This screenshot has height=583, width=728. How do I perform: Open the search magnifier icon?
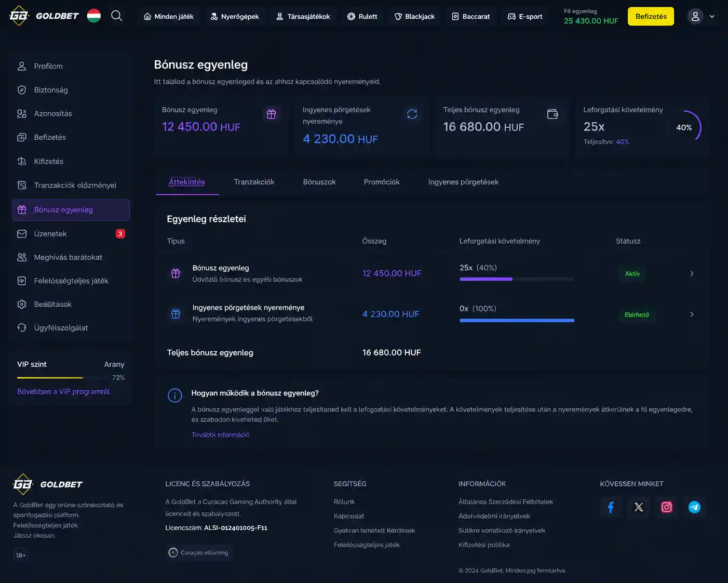click(117, 16)
